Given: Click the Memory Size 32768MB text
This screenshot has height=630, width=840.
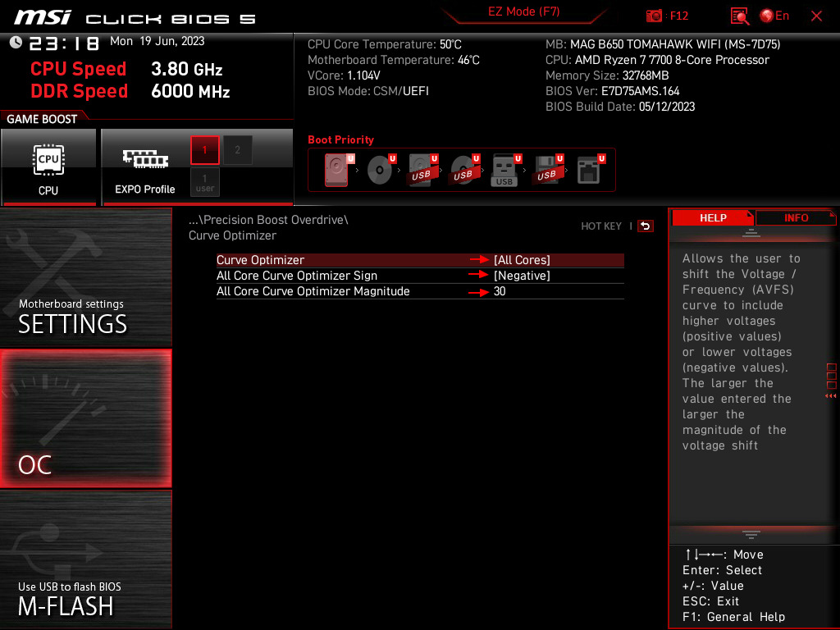Looking at the screenshot, I should pos(607,75).
